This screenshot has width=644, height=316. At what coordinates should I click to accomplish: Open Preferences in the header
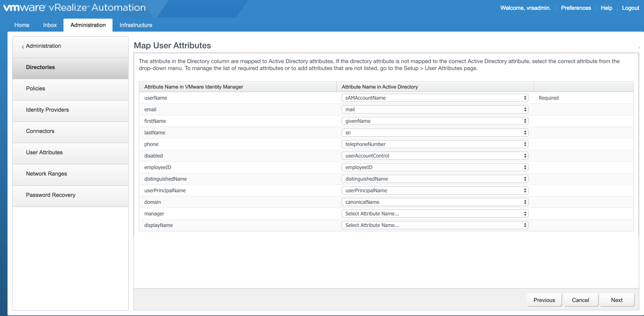(576, 8)
